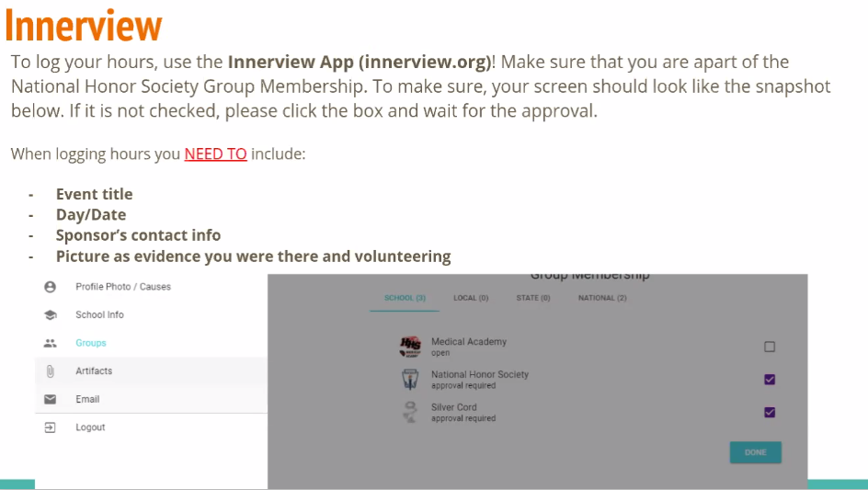The height and width of the screenshot is (490, 868).
Task: Click the paperclip icon beside Artifacts
Action: [x=51, y=371]
